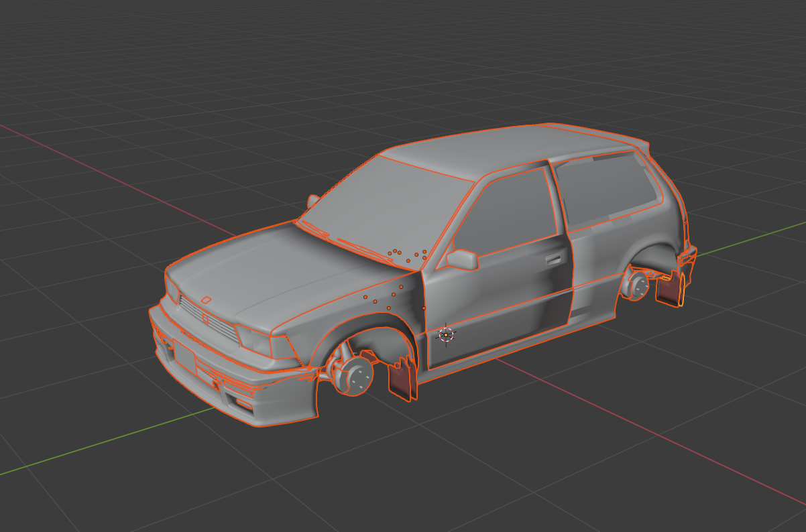Select the far-side mirror beside the windshield
This screenshot has height=532, width=806.
(313, 201)
